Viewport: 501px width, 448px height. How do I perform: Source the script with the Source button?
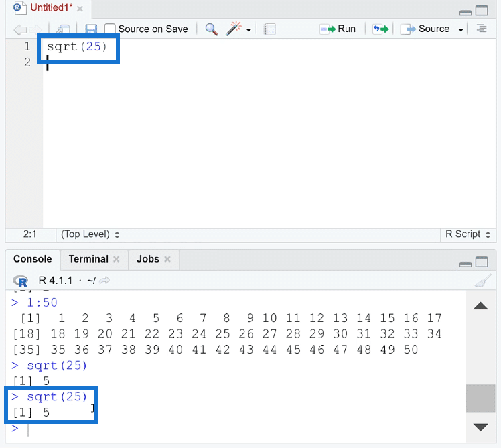click(x=425, y=29)
